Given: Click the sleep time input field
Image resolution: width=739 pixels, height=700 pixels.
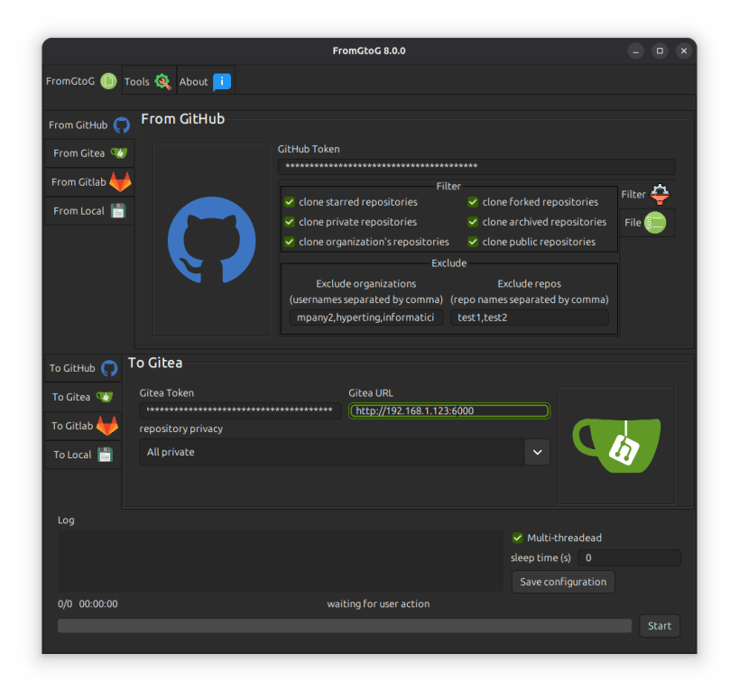Looking at the screenshot, I should [629, 557].
